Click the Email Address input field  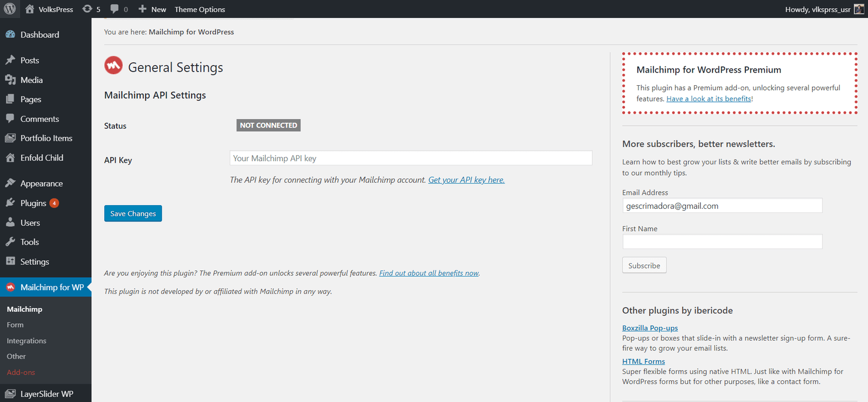[722, 206]
